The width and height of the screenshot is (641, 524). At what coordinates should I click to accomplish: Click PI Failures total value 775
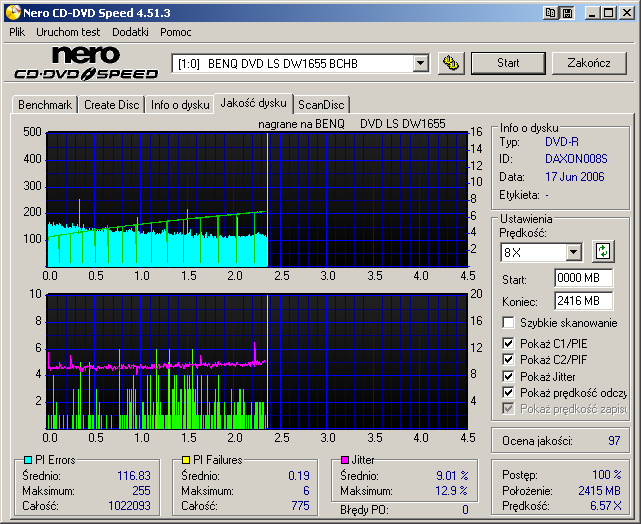tap(300, 506)
